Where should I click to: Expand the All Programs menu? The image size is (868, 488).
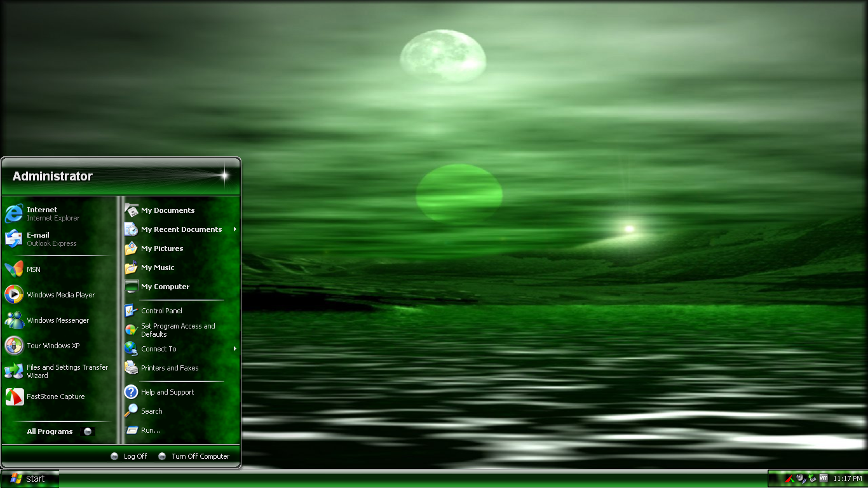(x=49, y=431)
